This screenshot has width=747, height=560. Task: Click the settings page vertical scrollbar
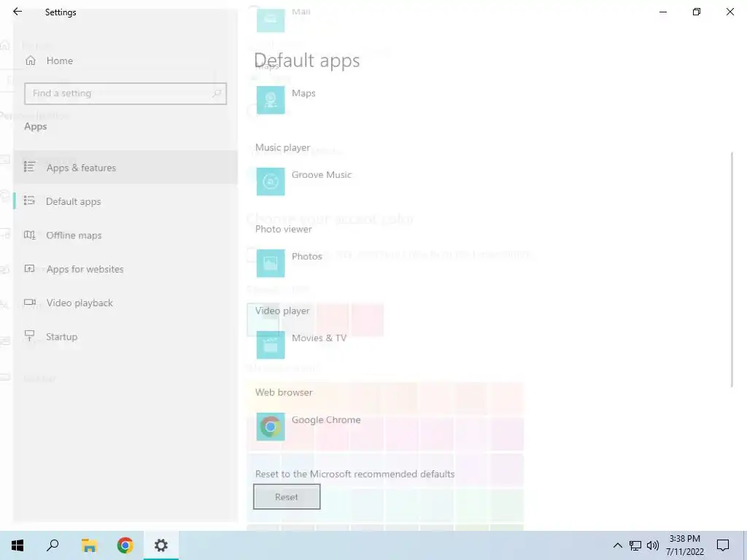732,270
